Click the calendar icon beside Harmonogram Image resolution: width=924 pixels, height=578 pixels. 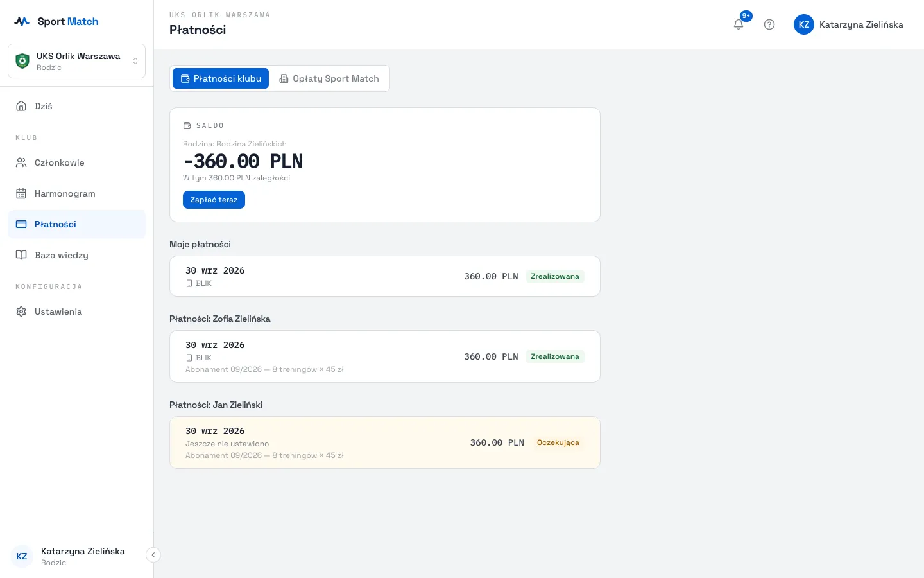click(21, 193)
